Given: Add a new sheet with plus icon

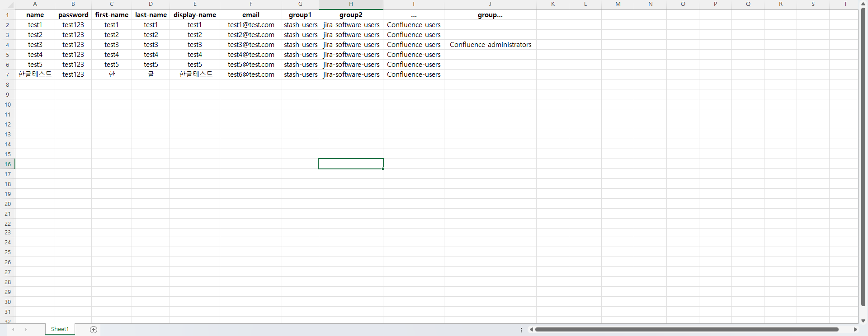Looking at the screenshot, I should [94, 330].
